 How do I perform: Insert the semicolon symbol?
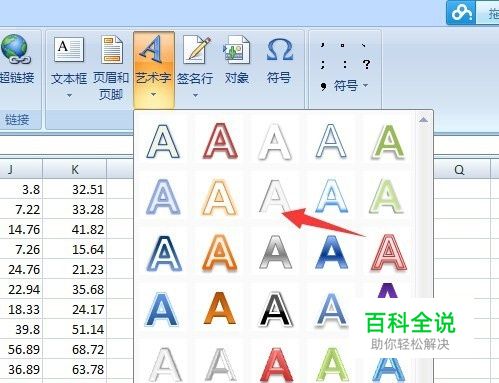click(x=323, y=64)
